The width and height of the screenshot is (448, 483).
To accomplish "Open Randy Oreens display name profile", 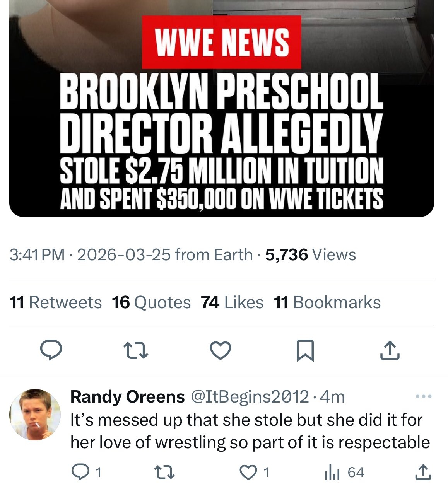I will click(128, 397).
